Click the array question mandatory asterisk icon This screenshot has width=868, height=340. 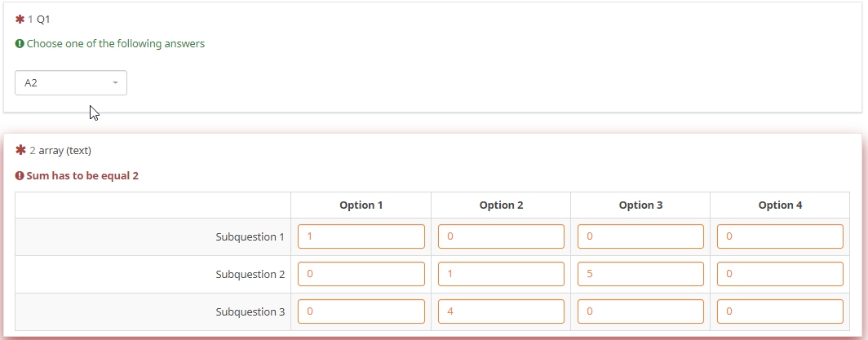point(21,150)
